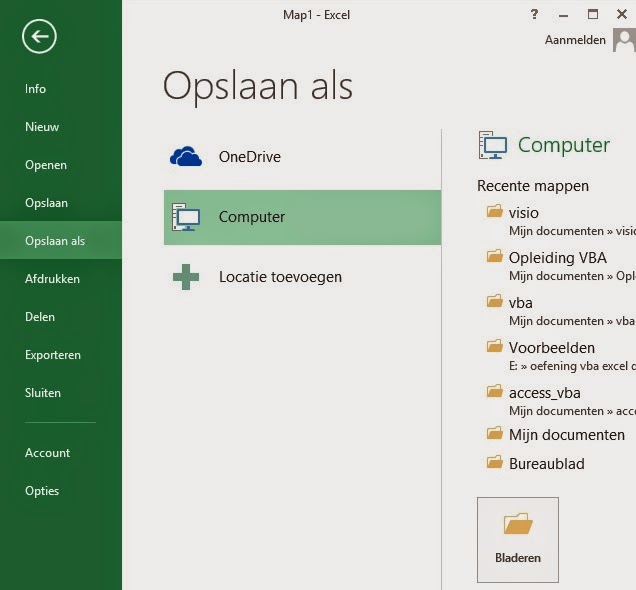Open recent folder named vba

[521, 303]
